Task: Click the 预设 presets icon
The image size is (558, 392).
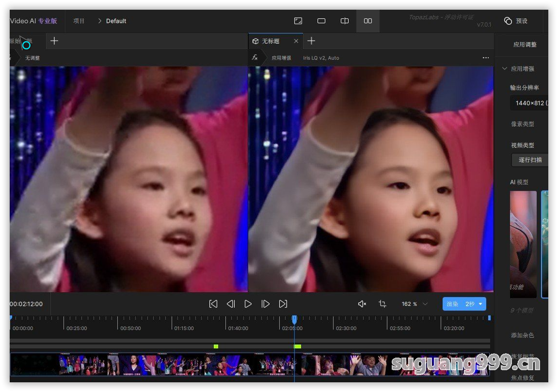Action: coord(508,21)
